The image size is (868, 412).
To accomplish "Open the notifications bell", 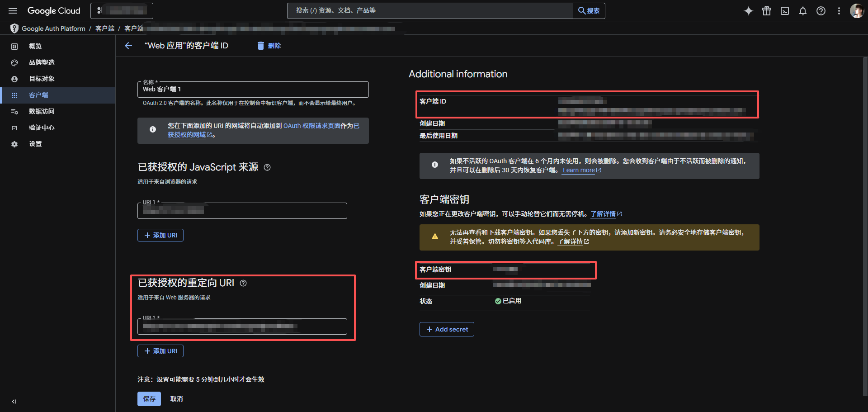I will point(803,11).
